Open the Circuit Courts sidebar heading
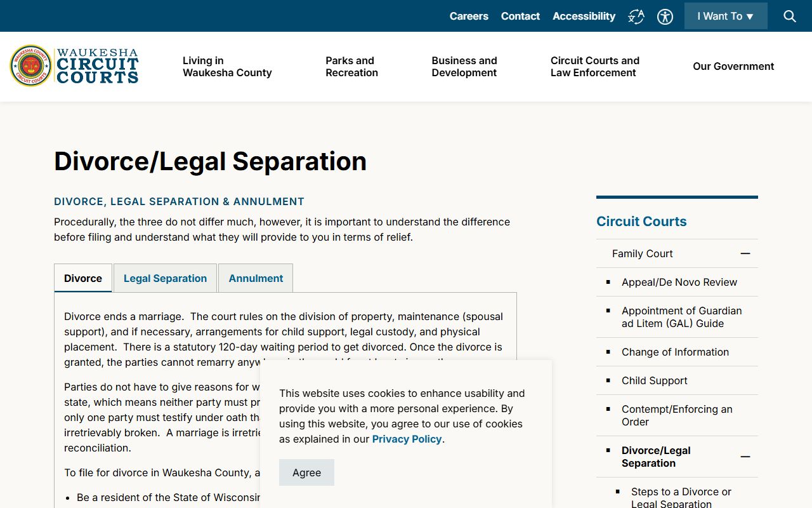812x508 pixels. (641, 222)
